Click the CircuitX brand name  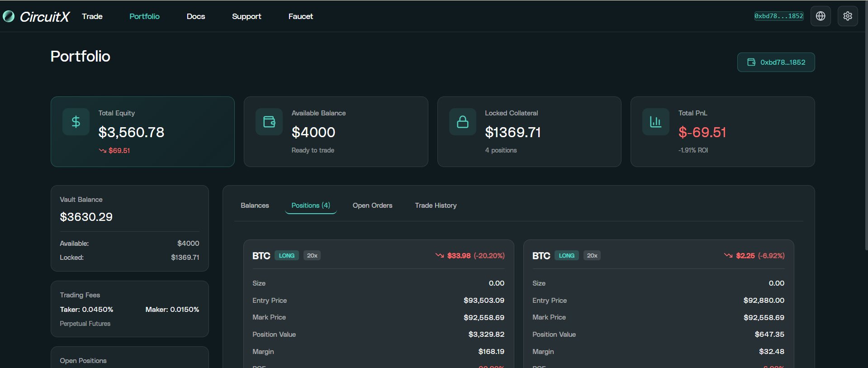tap(45, 17)
